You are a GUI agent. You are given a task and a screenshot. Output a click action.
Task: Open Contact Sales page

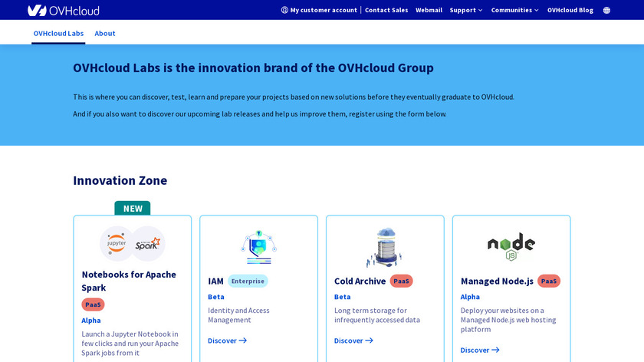[386, 10]
